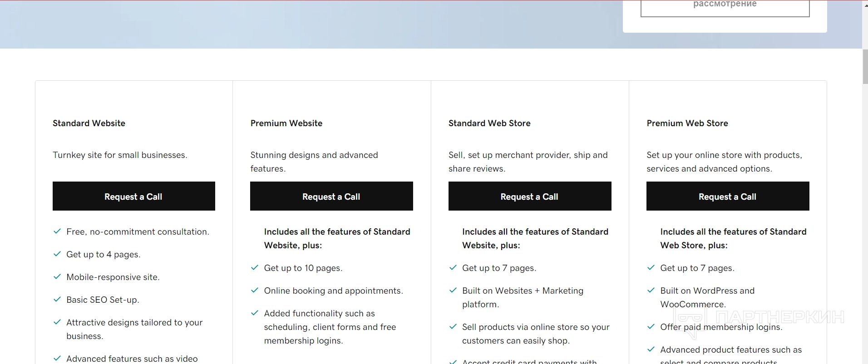Click the checkmark beside "Free, no-commitment consultation"
This screenshot has height=364, width=868.
coord(57,231)
